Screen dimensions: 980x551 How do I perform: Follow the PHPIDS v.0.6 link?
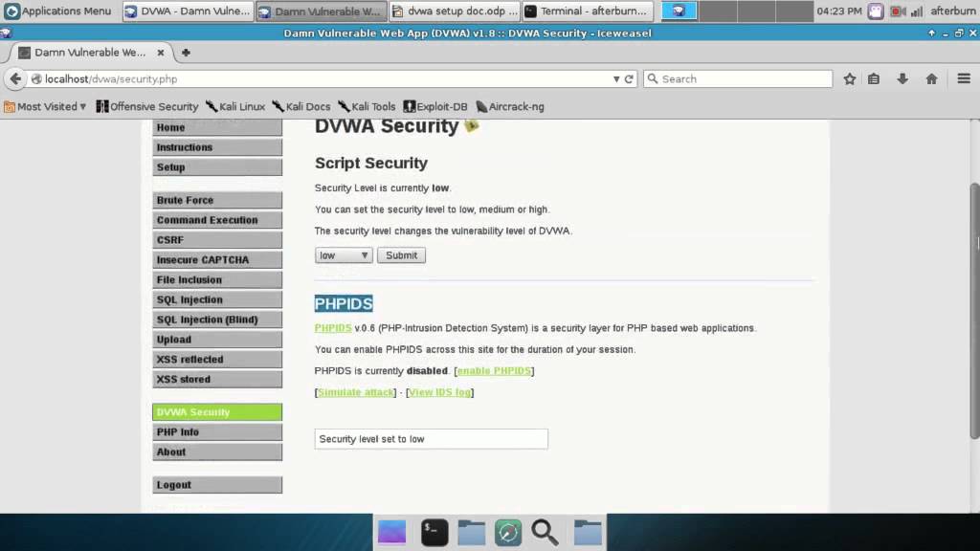[x=333, y=328]
